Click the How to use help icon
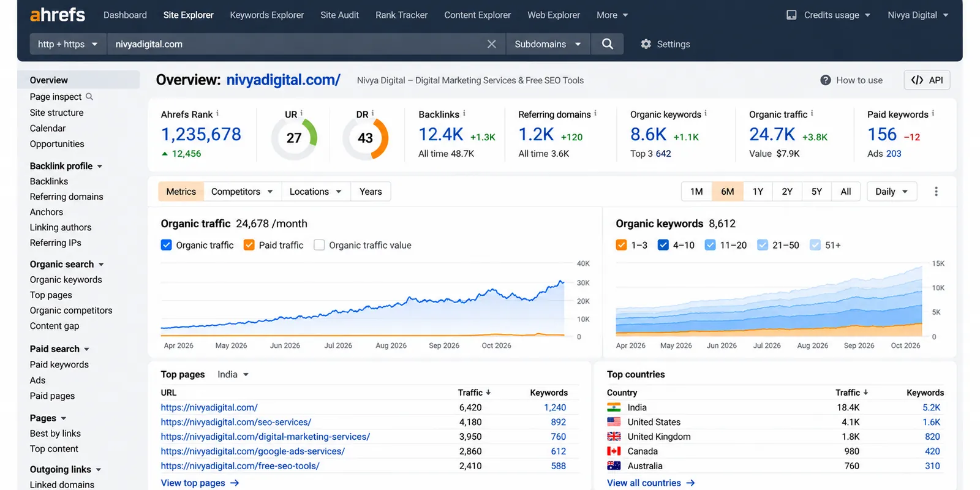Screen dimensions: 980x490 tap(826, 80)
